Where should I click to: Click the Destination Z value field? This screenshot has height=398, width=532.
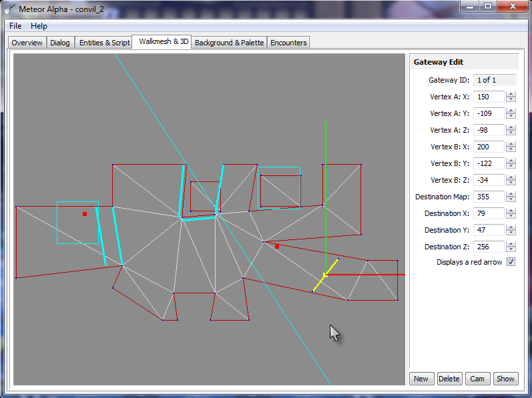(x=489, y=247)
